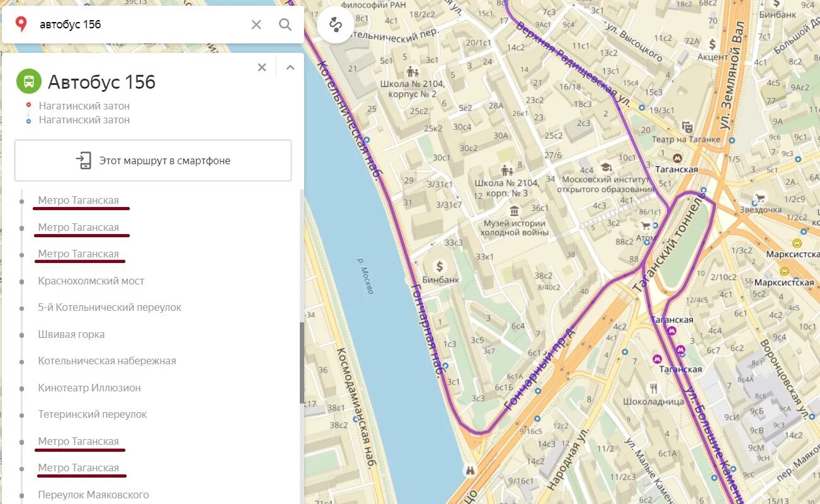Image resolution: width=820 pixels, height=504 pixels.
Task: Open the Школа № 2104, корп. № 3 map icon
Action: pos(506,170)
